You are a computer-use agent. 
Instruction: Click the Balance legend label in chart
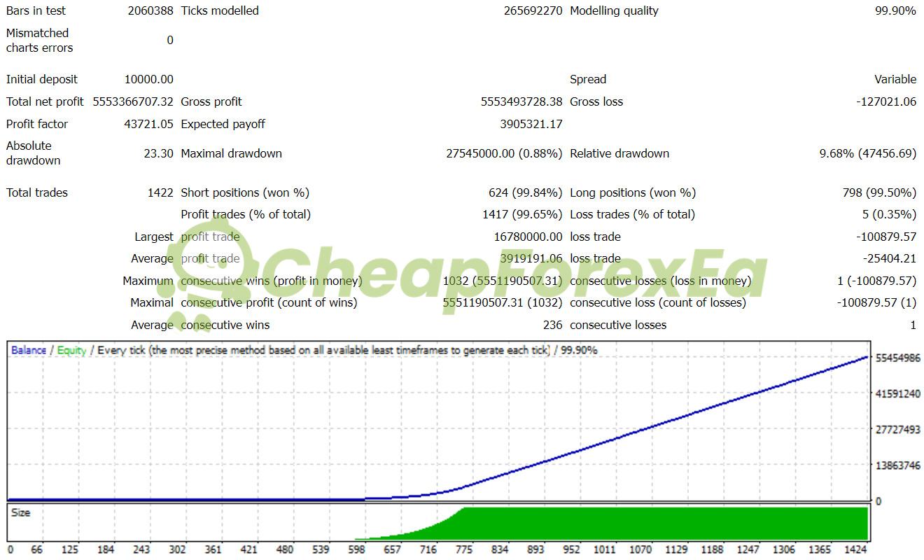[29, 350]
